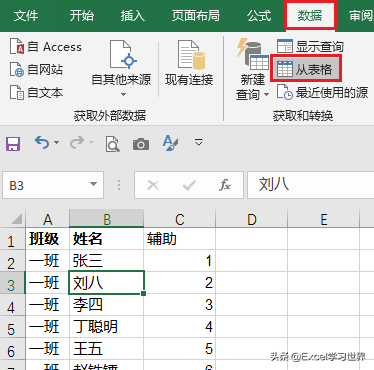Viewport: 374px width, 370px height.
Task: Open the 页面布局 ribbon tab
Action: 196,16
